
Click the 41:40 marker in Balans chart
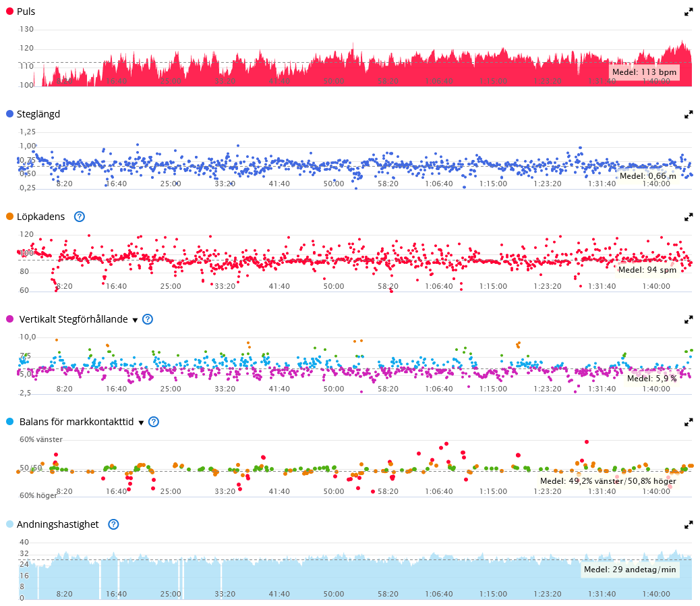(x=279, y=491)
